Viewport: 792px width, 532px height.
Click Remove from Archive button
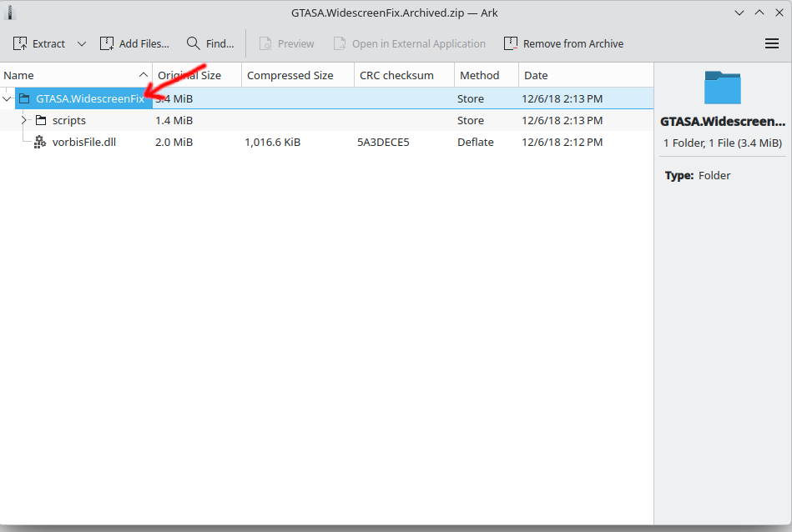pos(563,44)
